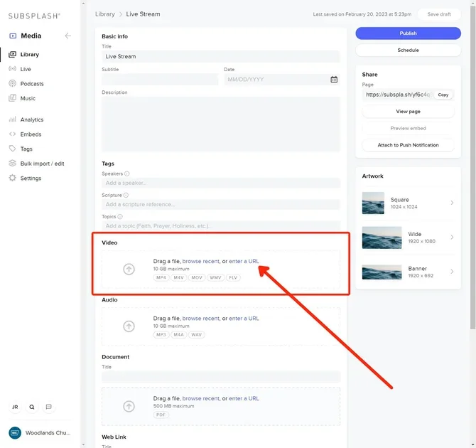Open the Wide artwork thumbnail
Viewport: 476px width, 448px height.
pos(382,238)
